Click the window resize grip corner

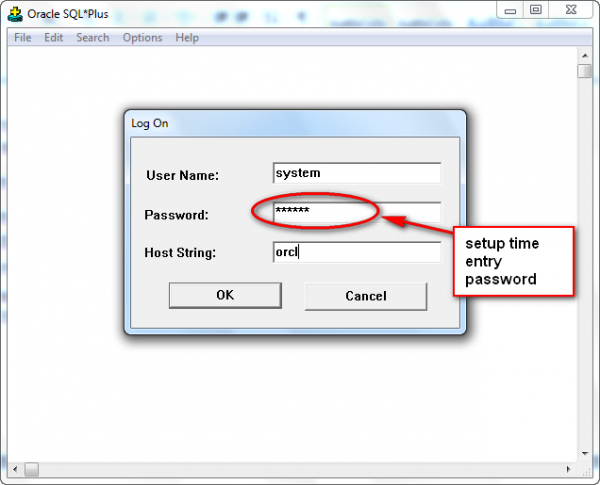click(x=586, y=472)
